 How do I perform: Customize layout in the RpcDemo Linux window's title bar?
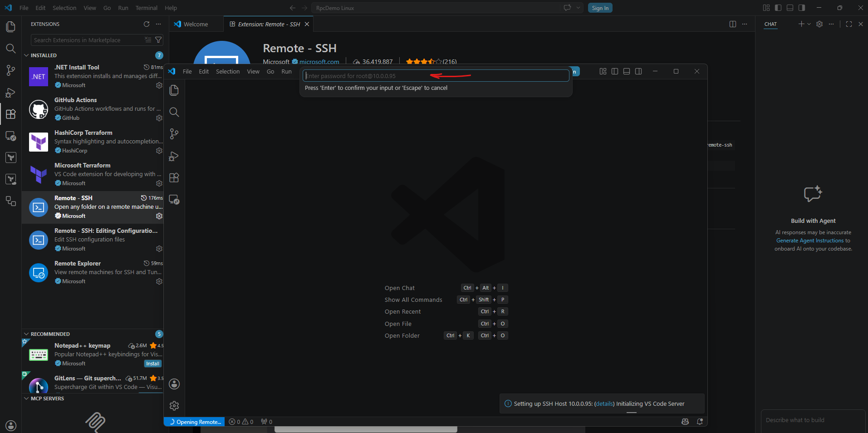pos(766,8)
